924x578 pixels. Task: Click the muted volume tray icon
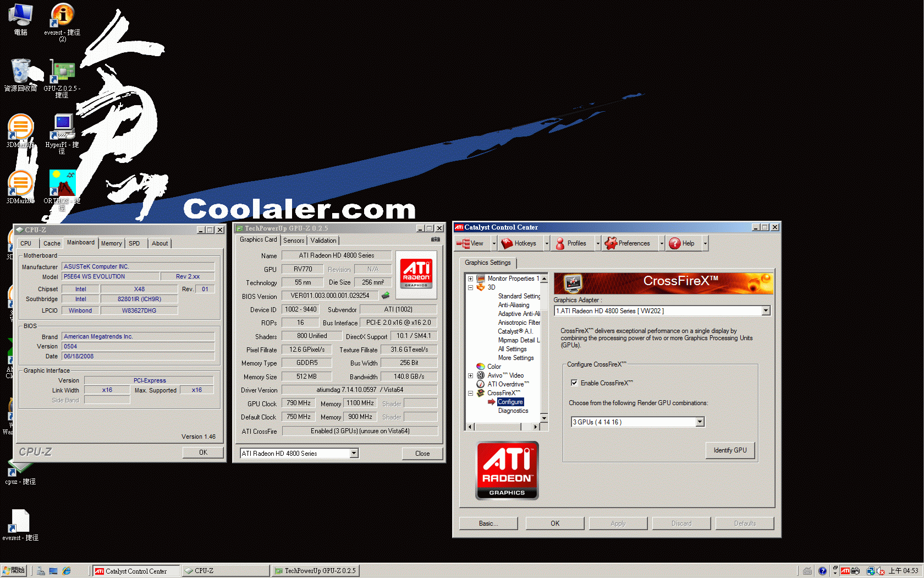click(880, 571)
